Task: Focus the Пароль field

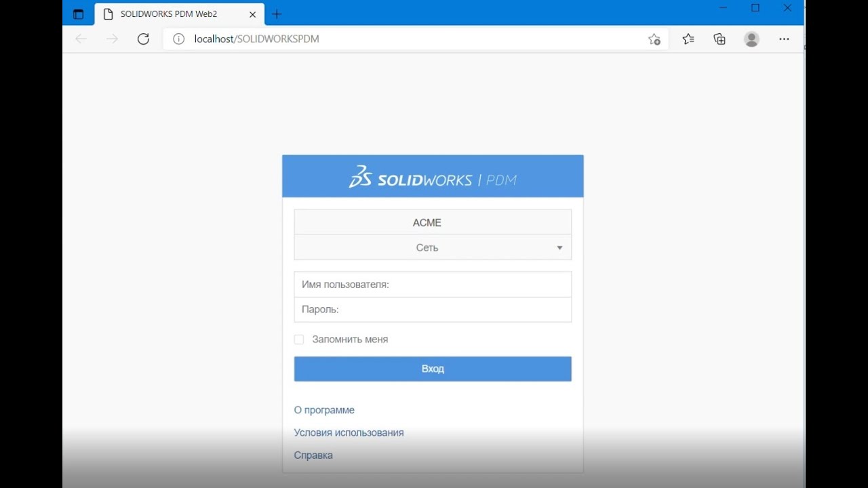Action: pos(433,309)
